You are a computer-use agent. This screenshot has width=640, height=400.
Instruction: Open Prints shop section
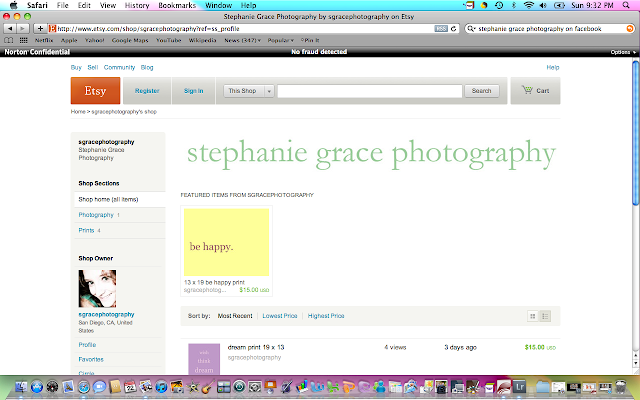tap(86, 230)
